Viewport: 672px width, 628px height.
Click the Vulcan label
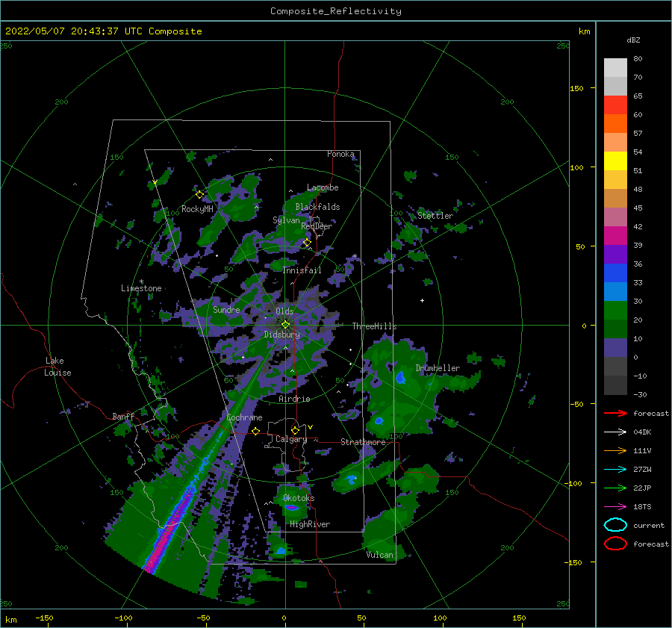click(x=379, y=555)
